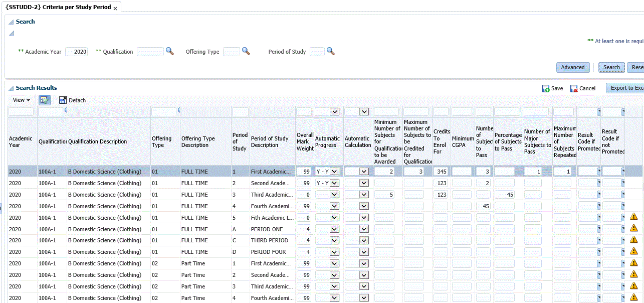Viewport: 644px width, 303px height.
Task: Click the Detach table icon
Action: pos(63,100)
